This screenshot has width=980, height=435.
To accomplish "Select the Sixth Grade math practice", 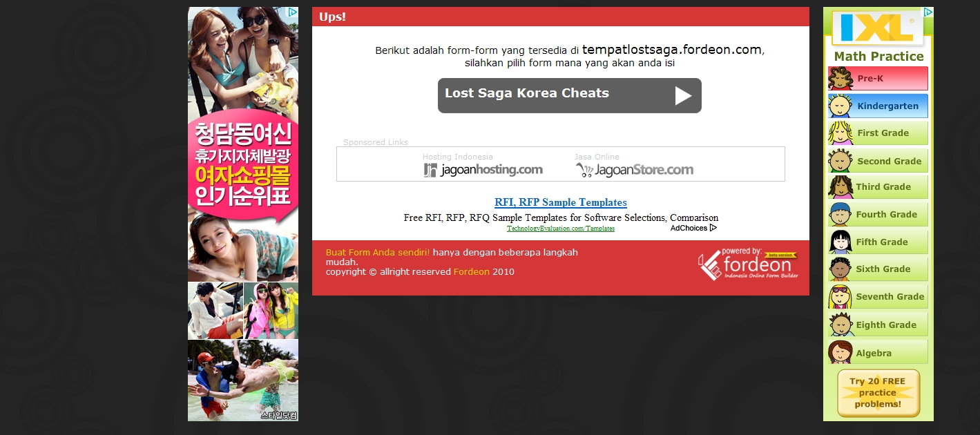I will [x=878, y=269].
